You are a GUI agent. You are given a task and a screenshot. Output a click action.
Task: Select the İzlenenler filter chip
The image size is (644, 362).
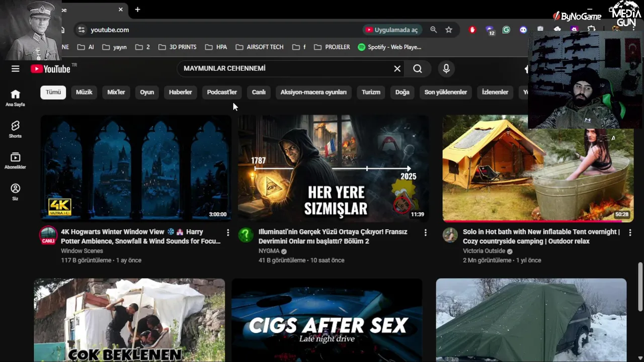click(x=495, y=92)
